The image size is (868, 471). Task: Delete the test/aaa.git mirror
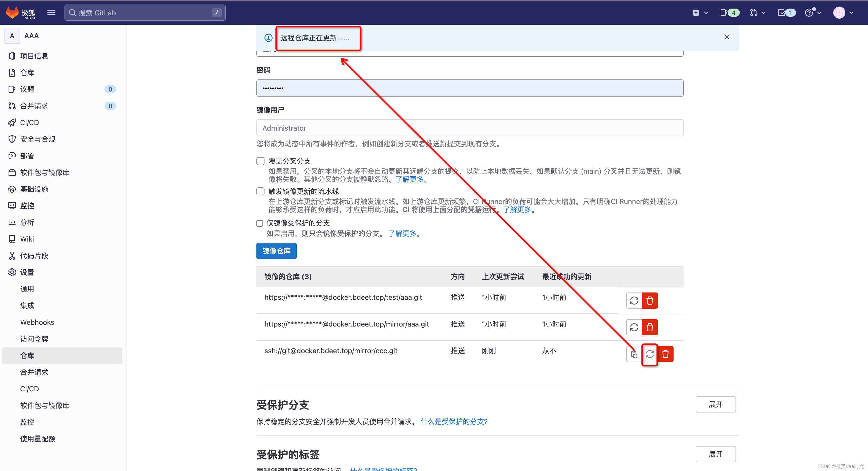point(650,300)
